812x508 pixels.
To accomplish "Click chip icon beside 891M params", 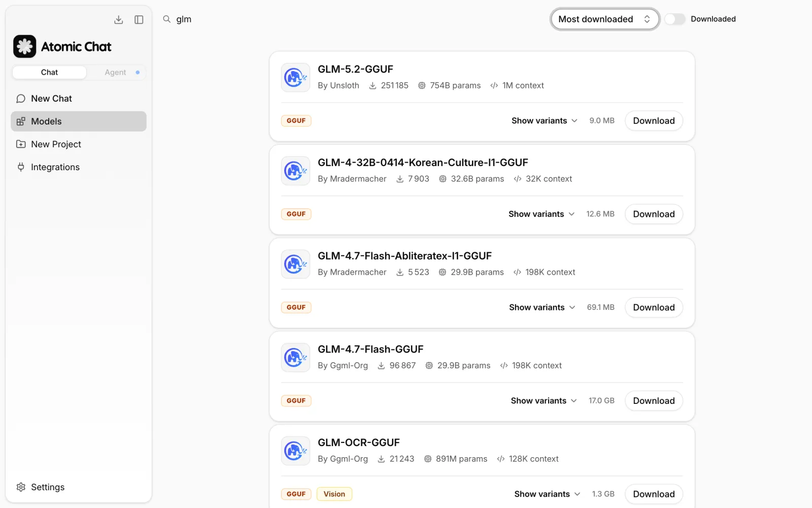I will tap(428, 459).
